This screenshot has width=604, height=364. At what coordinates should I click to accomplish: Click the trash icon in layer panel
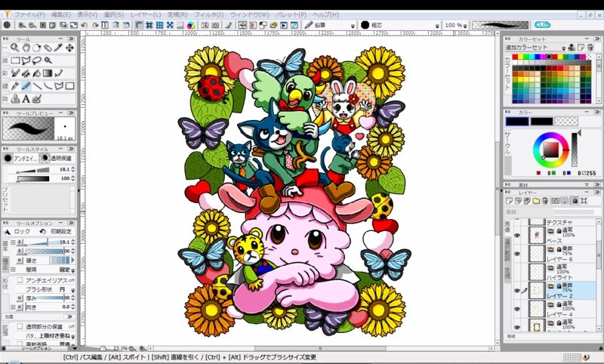545,201
